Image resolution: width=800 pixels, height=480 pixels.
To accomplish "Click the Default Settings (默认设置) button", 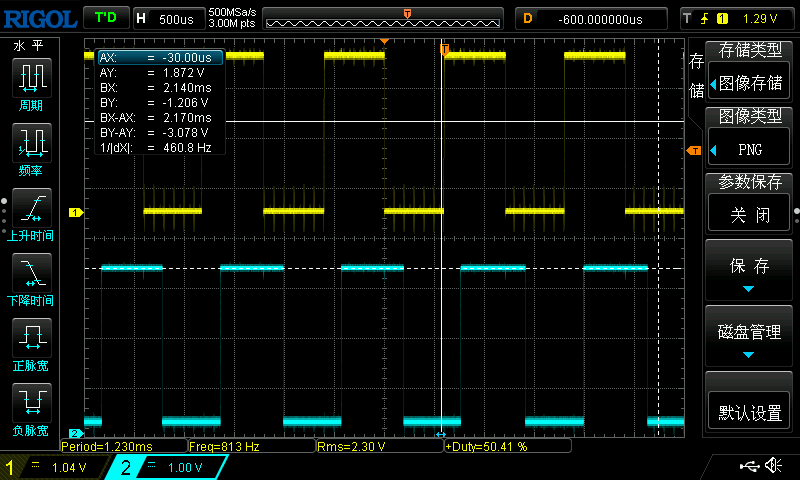I will tap(749, 412).
